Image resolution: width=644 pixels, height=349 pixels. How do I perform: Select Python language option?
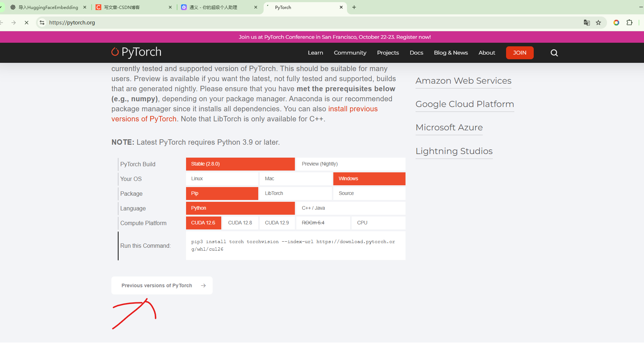[240, 208]
